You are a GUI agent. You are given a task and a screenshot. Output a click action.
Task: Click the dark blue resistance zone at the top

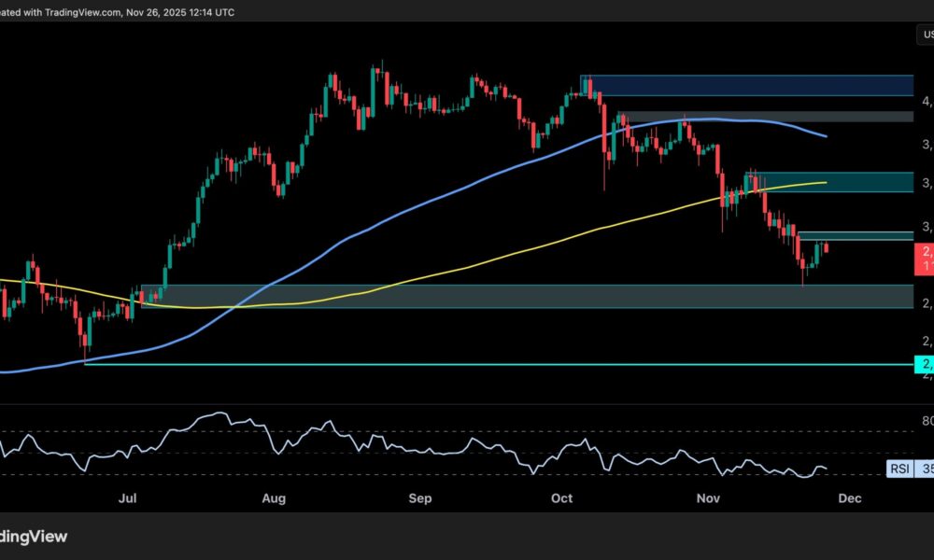794,86
